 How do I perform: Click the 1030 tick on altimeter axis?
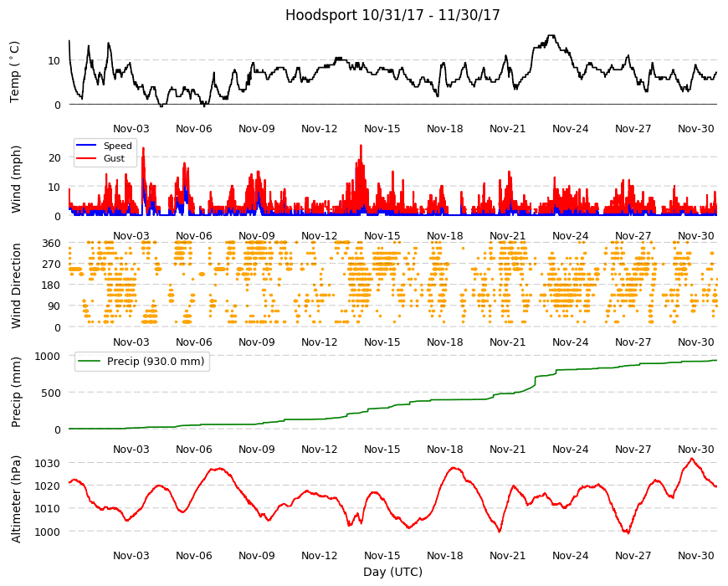pyautogui.click(x=49, y=464)
